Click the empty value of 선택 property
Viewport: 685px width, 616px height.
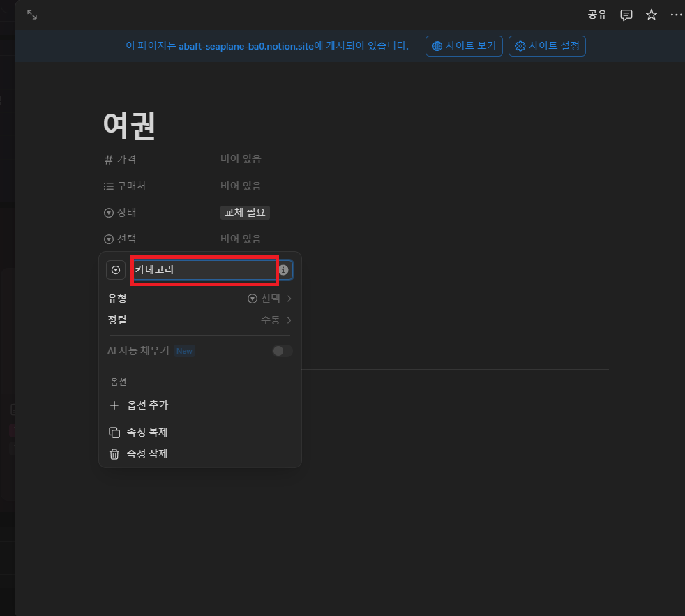pos(241,239)
